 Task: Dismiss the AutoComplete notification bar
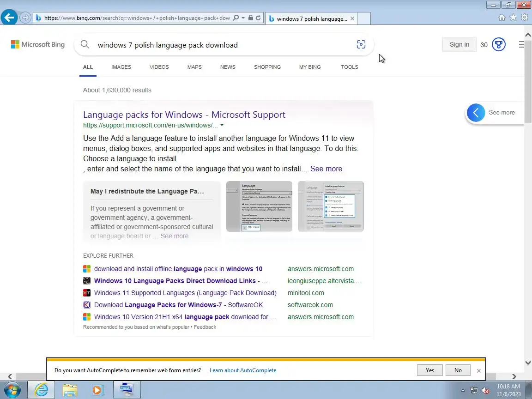coord(479,370)
